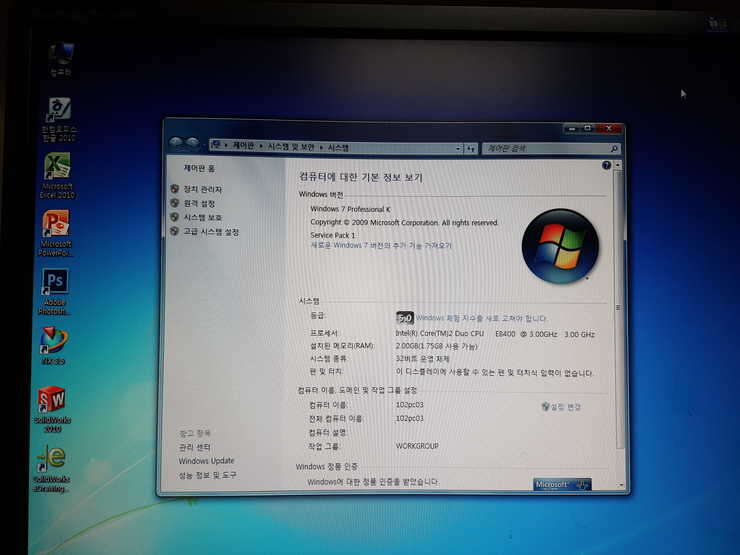The height and width of the screenshot is (555, 740).
Task: Maximize the System window
Action: (x=587, y=128)
